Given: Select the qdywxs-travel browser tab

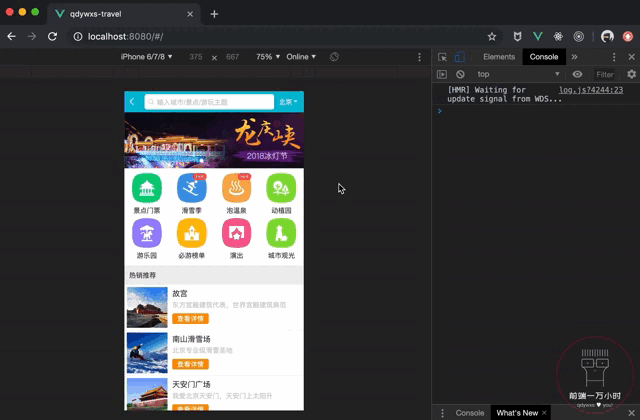Looking at the screenshot, I should [x=124, y=14].
